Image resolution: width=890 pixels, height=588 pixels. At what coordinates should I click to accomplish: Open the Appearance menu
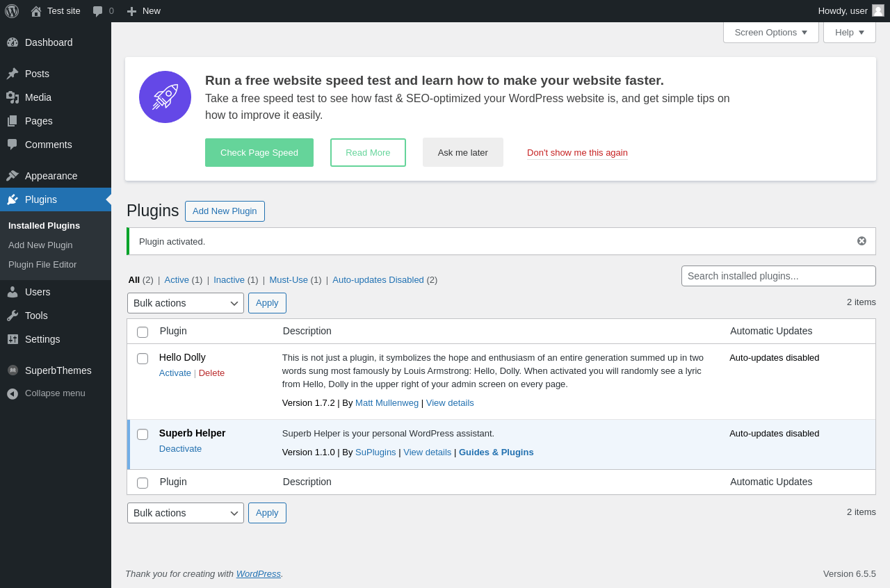pyautogui.click(x=56, y=176)
